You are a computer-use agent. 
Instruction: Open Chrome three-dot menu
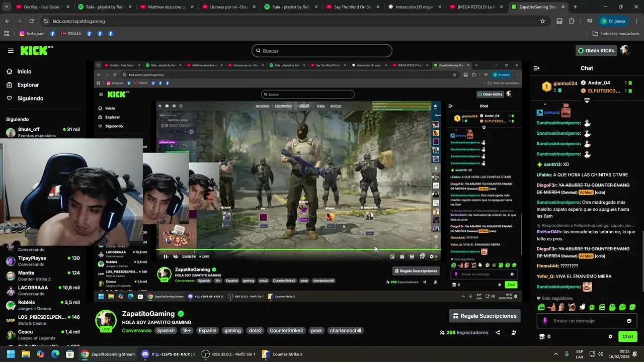[x=636, y=21]
